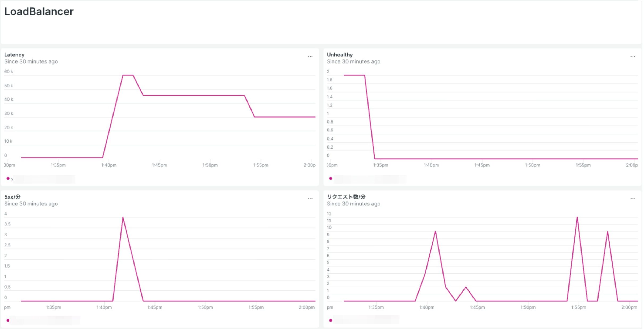Open the Latency chart title
This screenshot has width=644, height=329.
point(14,55)
